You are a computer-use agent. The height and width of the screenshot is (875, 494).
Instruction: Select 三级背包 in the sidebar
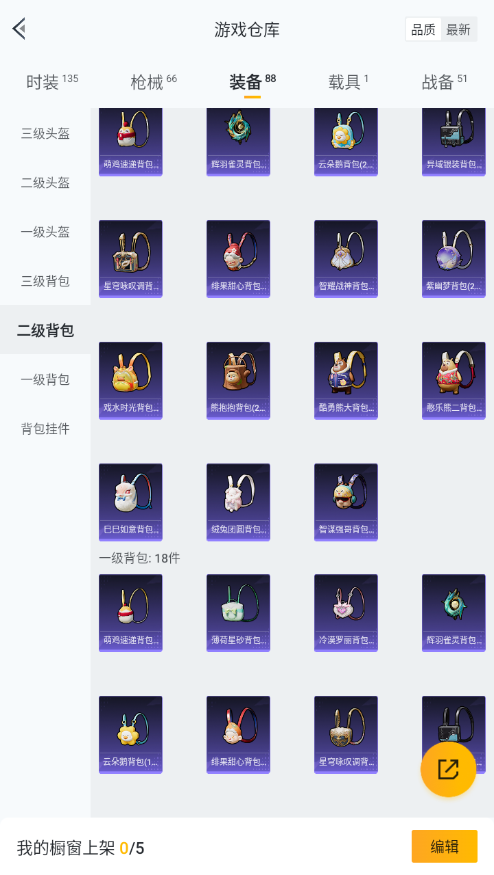coord(45,281)
